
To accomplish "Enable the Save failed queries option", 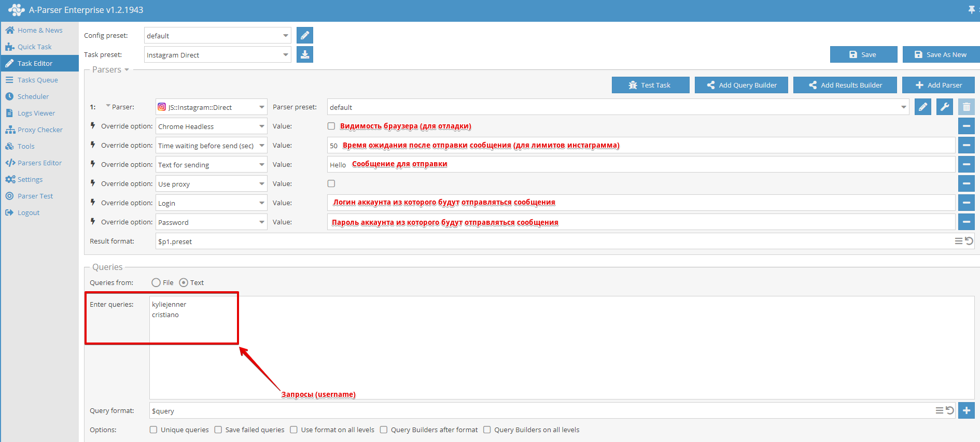I will pyautogui.click(x=218, y=430).
